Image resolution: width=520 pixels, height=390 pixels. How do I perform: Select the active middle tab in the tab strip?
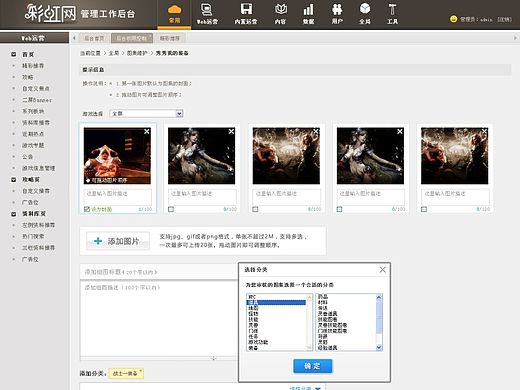132,38
